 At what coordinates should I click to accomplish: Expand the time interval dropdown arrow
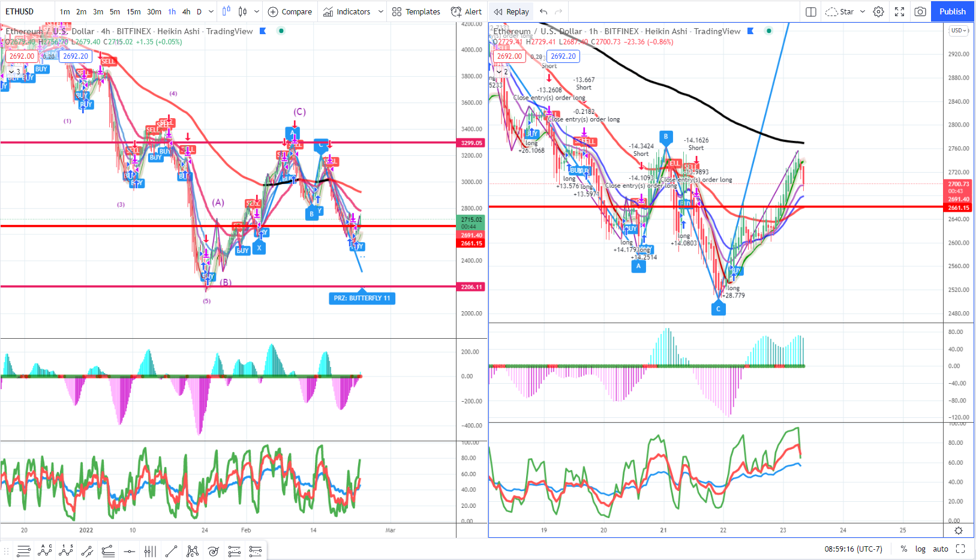point(211,11)
